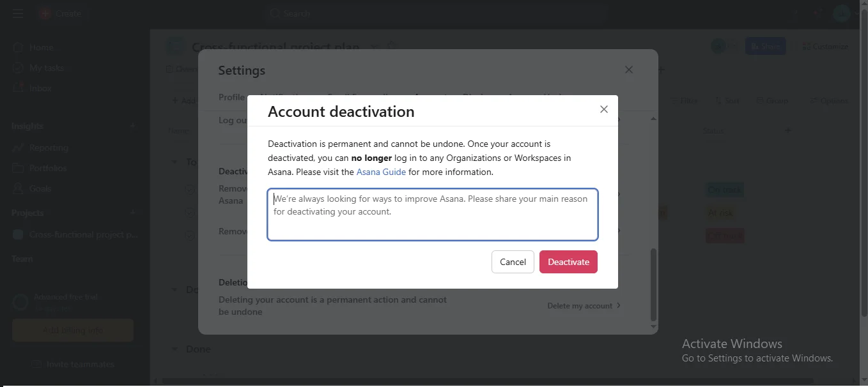868x387 pixels.
Task: Open the Group option
Action: coord(772,100)
